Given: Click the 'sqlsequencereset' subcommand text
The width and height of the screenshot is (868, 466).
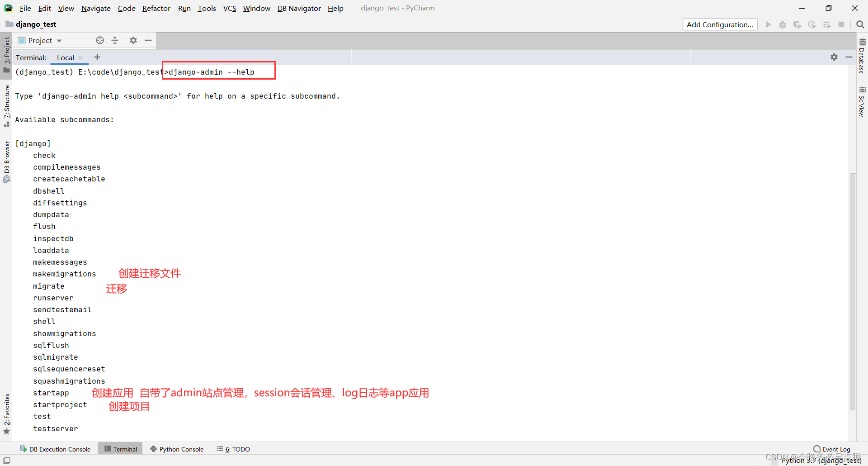Looking at the screenshot, I should (69, 369).
